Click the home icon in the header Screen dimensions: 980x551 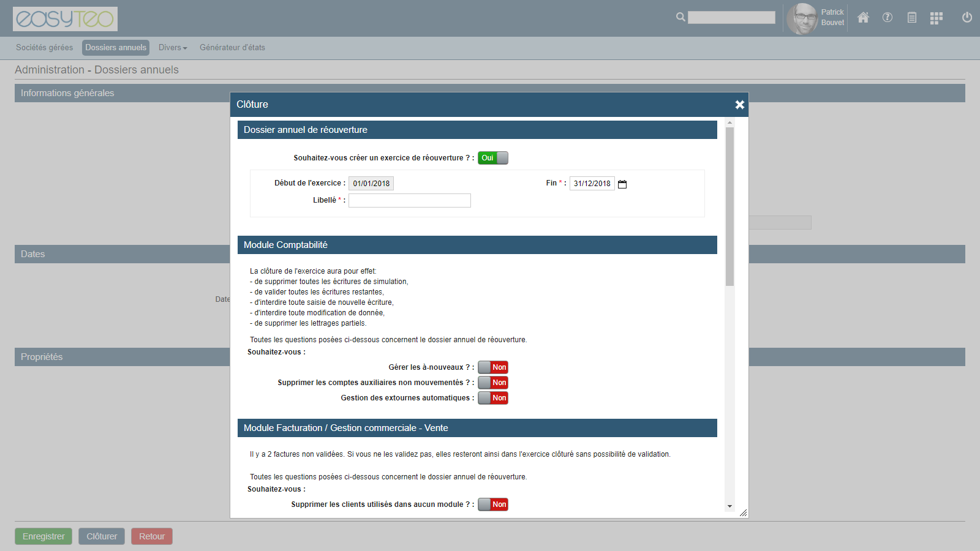(x=863, y=18)
